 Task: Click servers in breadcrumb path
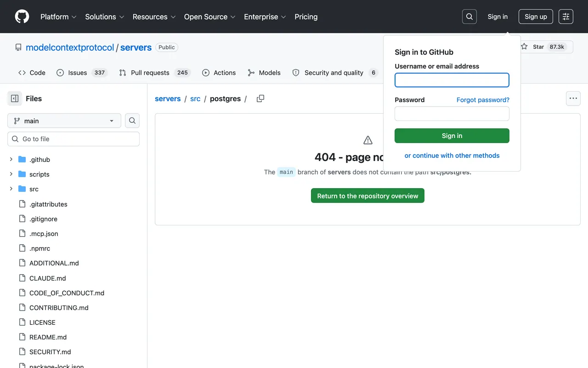[168, 98]
